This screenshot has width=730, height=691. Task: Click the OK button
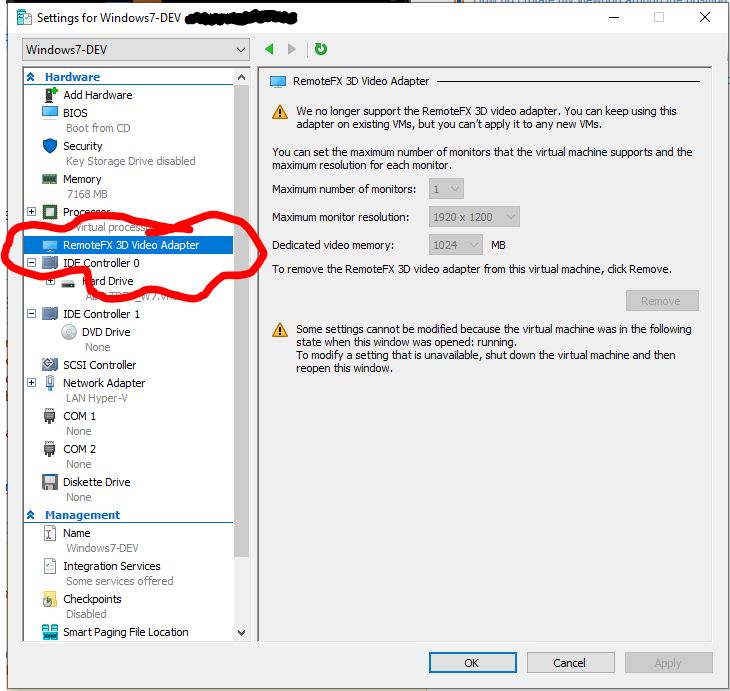point(473,663)
